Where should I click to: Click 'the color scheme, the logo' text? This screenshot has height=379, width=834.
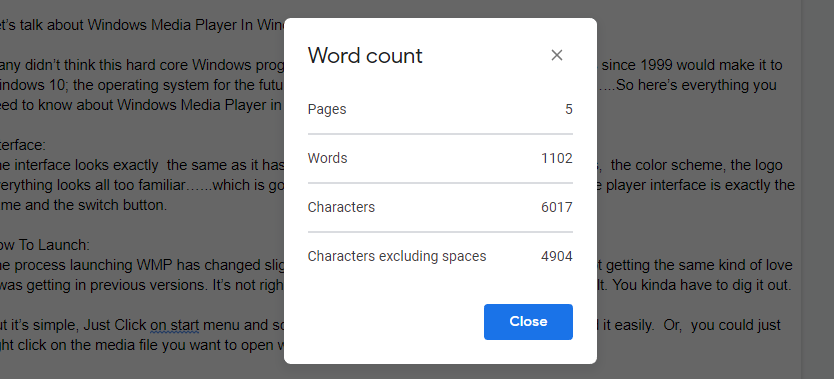coord(697,165)
